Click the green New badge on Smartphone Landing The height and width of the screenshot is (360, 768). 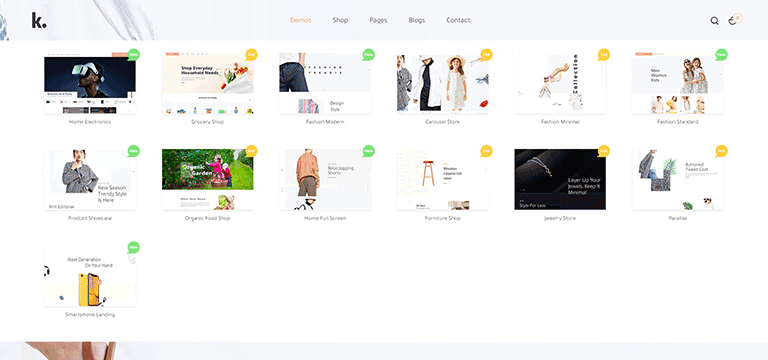(x=133, y=247)
